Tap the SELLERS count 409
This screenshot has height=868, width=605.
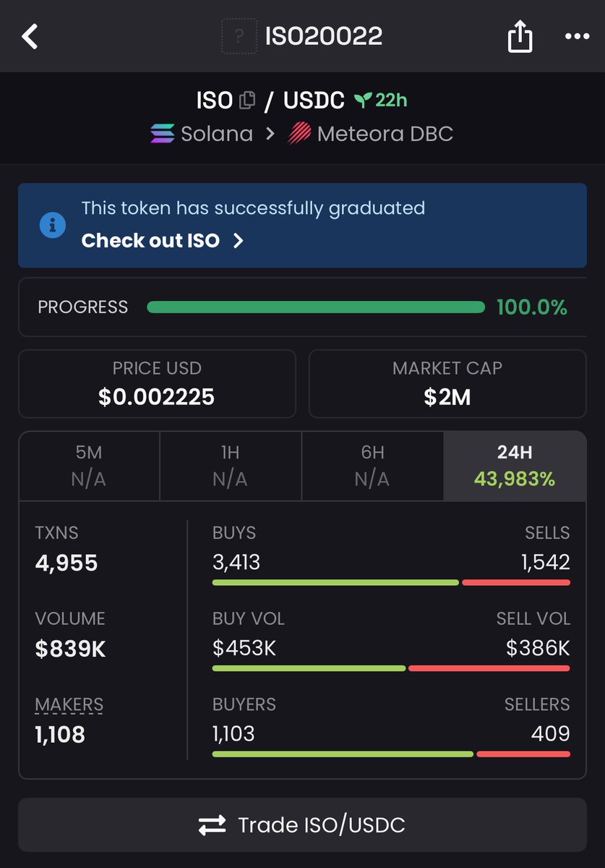pyautogui.click(x=551, y=734)
